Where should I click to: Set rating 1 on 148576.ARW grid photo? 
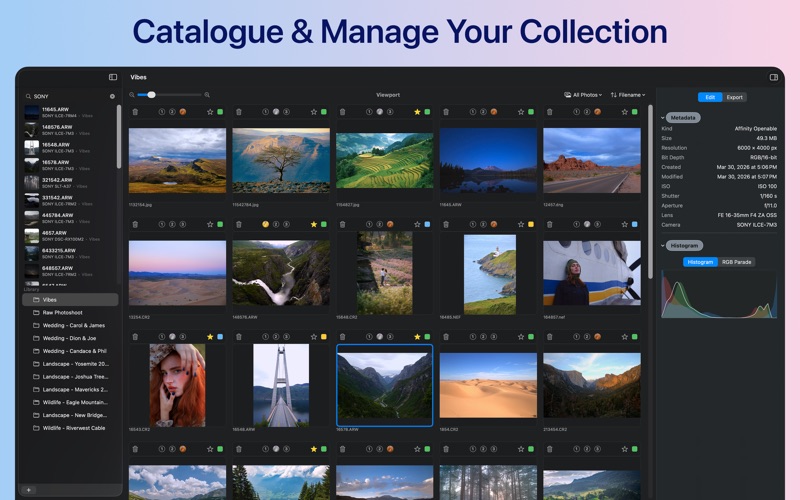coord(265,224)
